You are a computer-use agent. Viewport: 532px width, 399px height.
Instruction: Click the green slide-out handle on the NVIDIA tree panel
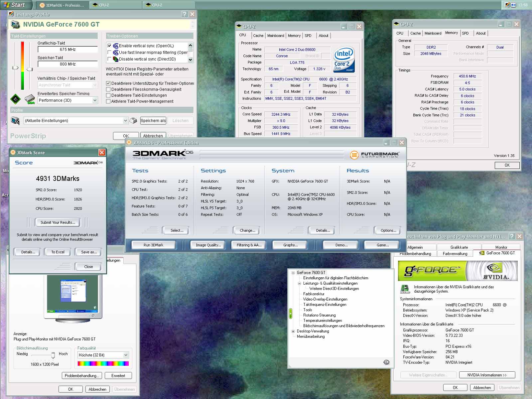pyautogui.click(x=290, y=313)
